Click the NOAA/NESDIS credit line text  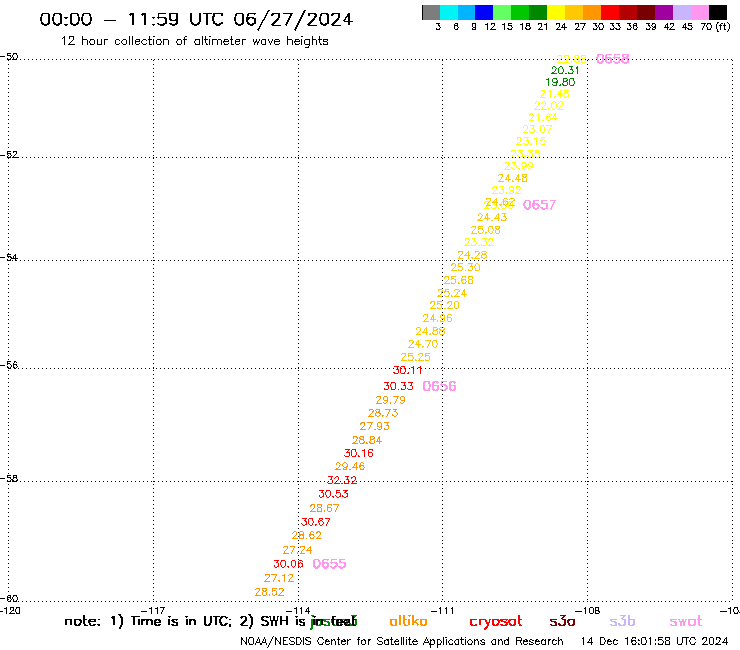pyautogui.click(x=402, y=642)
